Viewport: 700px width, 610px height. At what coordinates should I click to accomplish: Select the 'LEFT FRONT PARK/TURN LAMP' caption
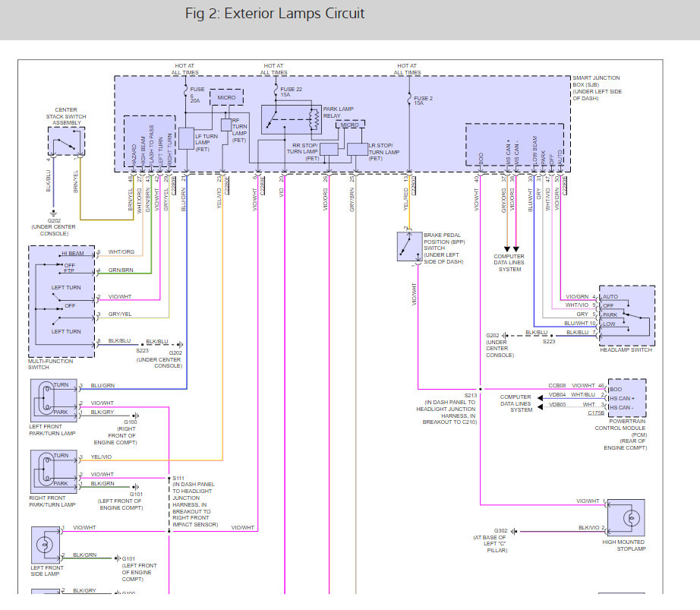click(x=52, y=430)
